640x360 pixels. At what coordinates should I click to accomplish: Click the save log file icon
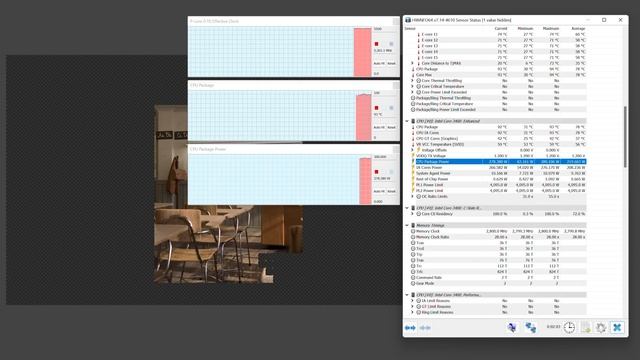586,327
